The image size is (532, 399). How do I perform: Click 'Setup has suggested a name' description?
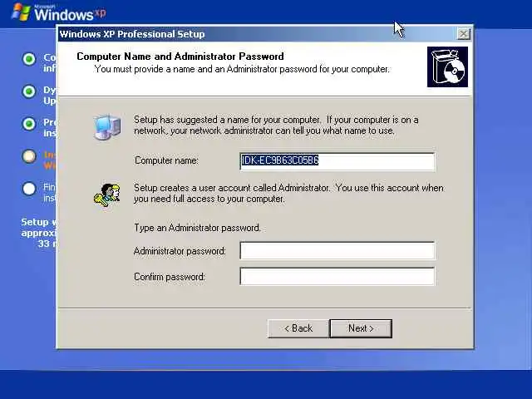click(276, 126)
